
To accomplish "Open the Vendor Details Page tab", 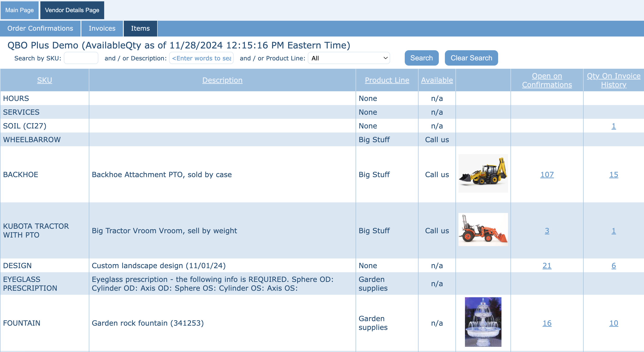I will [72, 10].
